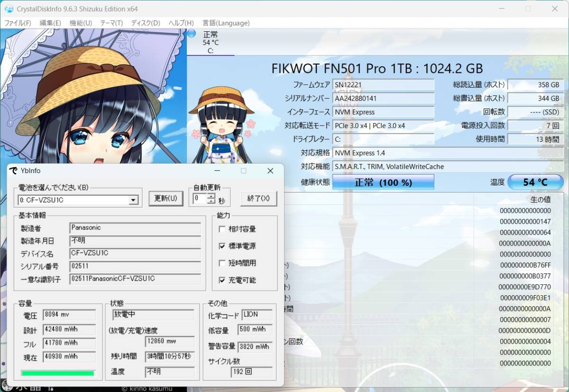
Task: Click serial number field AA242880141
Action: pyautogui.click(x=383, y=99)
